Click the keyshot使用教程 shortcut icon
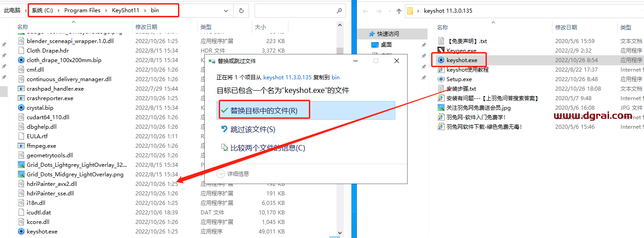The image size is (644, 238). [x=441, y=69]
